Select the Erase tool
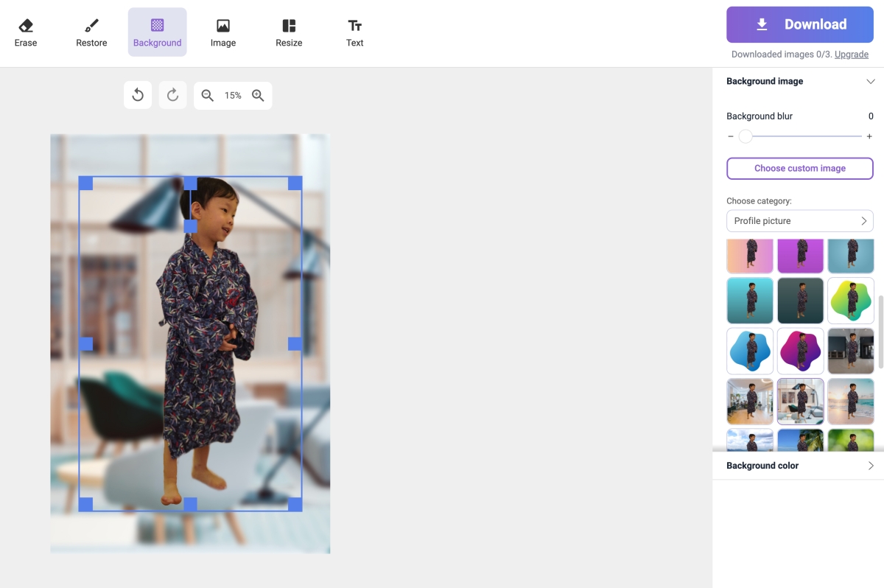The image size is (884, 588). pyautogui.click(x=26, y=32)
